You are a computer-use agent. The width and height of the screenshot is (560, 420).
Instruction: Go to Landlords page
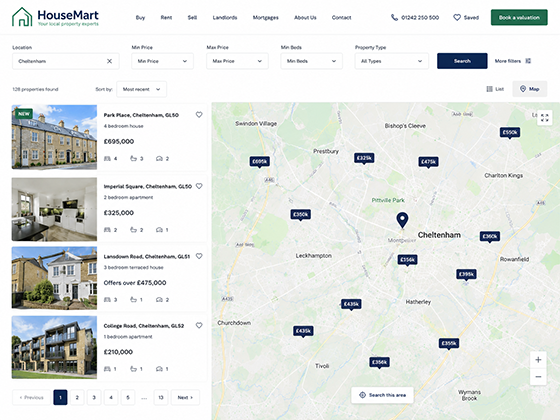(225, 18)
